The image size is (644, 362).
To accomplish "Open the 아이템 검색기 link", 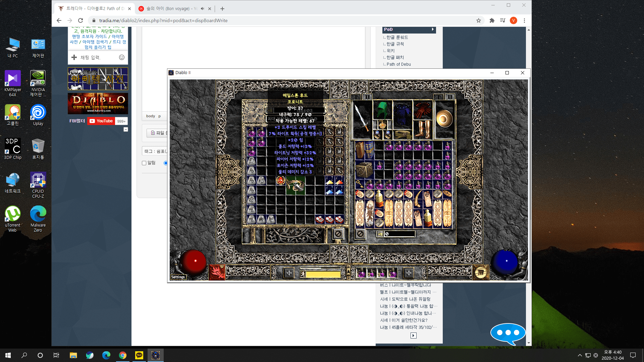I will pos(95,42).
